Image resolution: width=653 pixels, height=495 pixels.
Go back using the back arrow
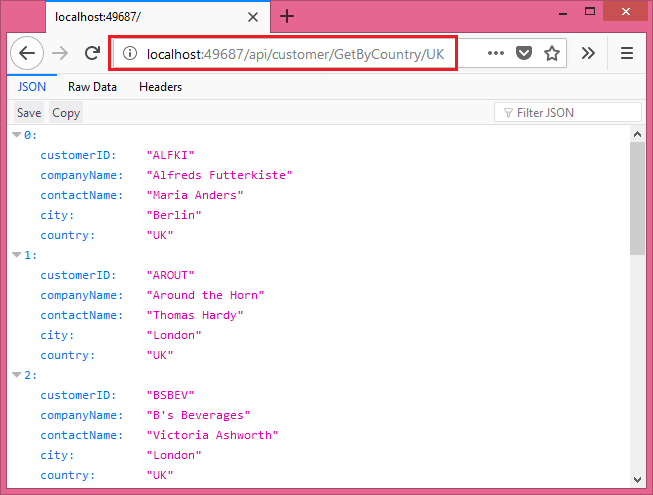(x=27, y=53)
